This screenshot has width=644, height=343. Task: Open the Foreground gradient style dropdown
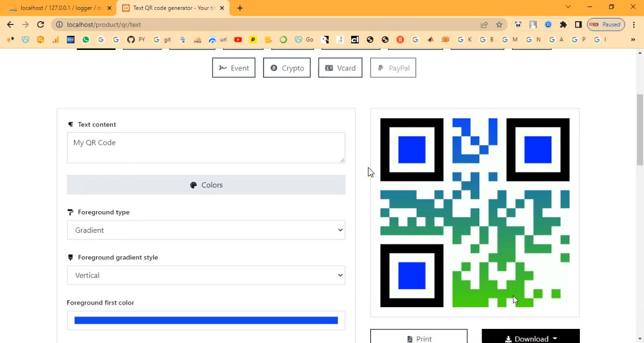click(206, 275)
